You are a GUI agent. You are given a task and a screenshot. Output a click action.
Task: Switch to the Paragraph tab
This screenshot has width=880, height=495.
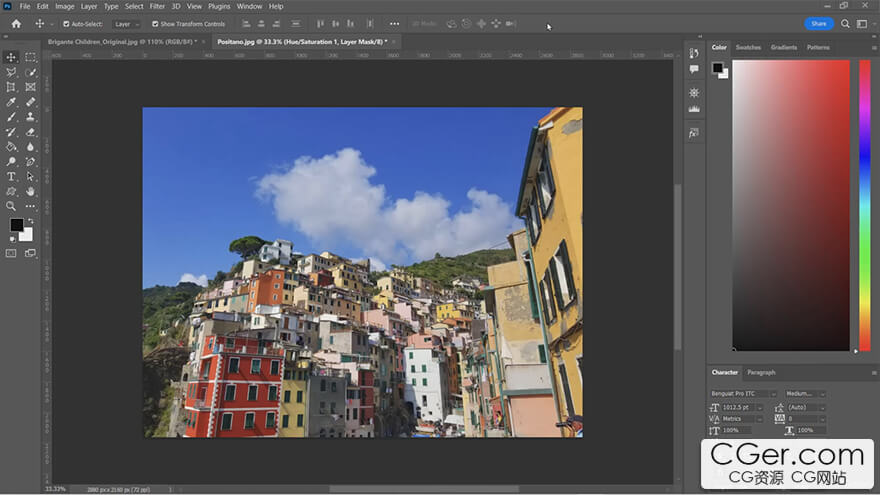point(761,372)
